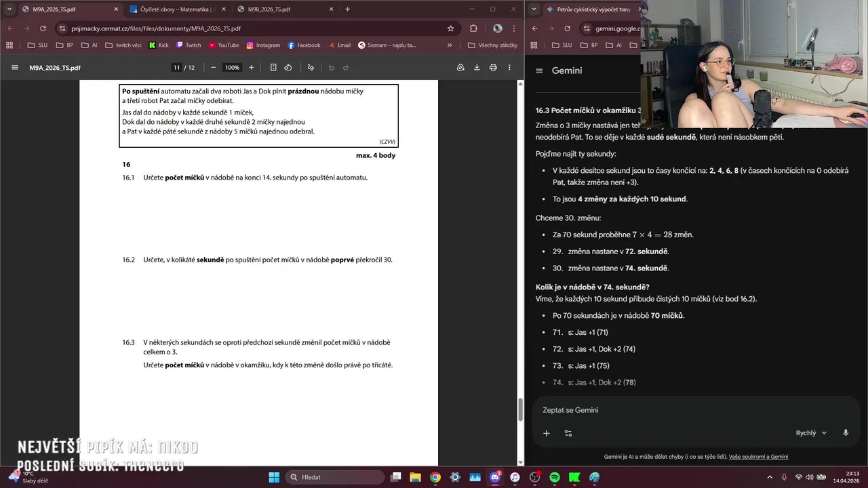Show hidden system tray icons

(770, 477)
